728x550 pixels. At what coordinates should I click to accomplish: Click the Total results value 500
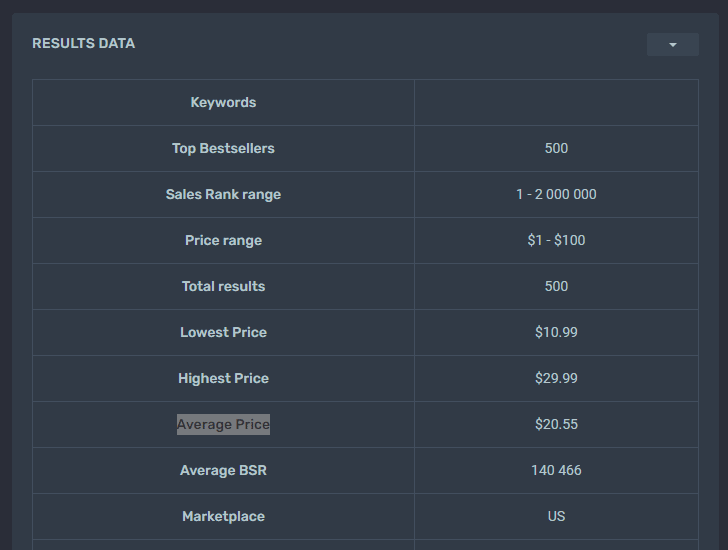point(556,286)
